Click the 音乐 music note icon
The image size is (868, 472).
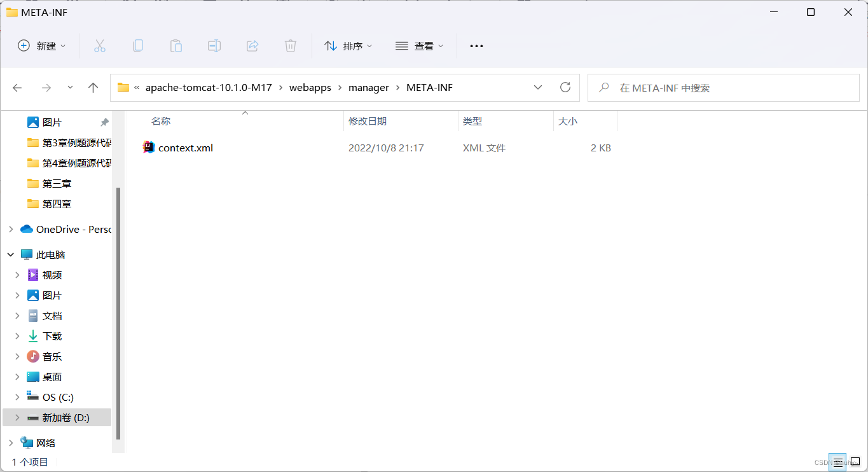[33, 356]
